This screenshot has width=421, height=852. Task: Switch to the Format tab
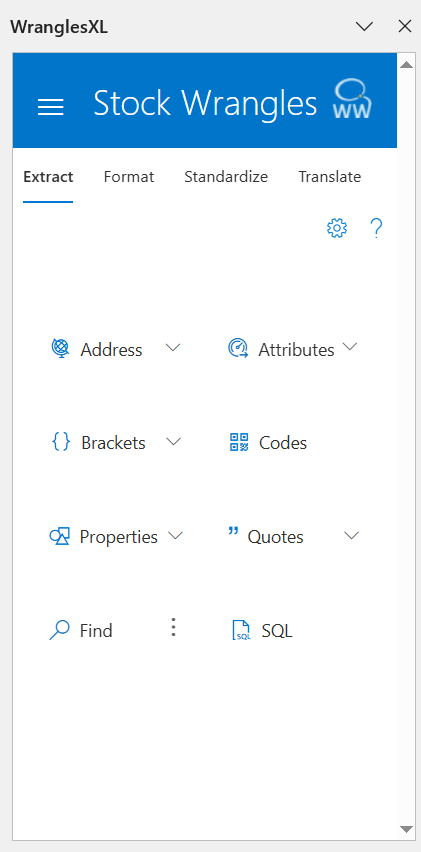[129, 177]
